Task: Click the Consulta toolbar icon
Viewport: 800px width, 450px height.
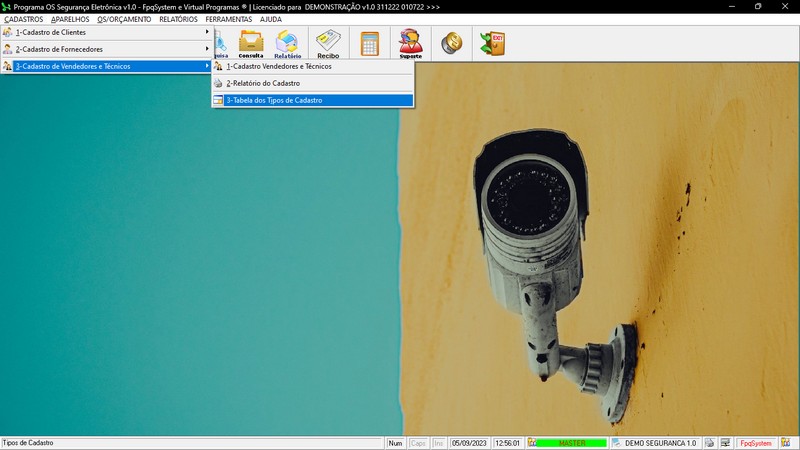Action: [x=251, y=43]
